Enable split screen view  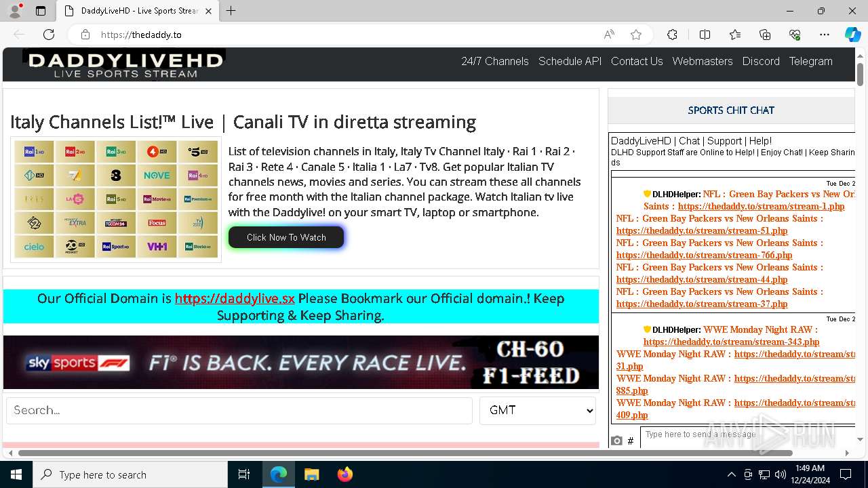click(x=705, y=35)
